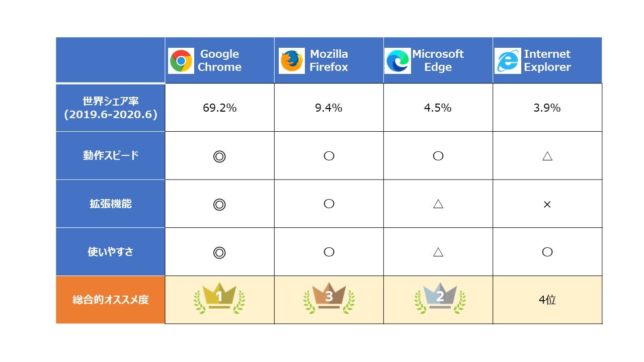Click Chrome's double-circle speed rating

pyautogui.click(x=219, y=156)
